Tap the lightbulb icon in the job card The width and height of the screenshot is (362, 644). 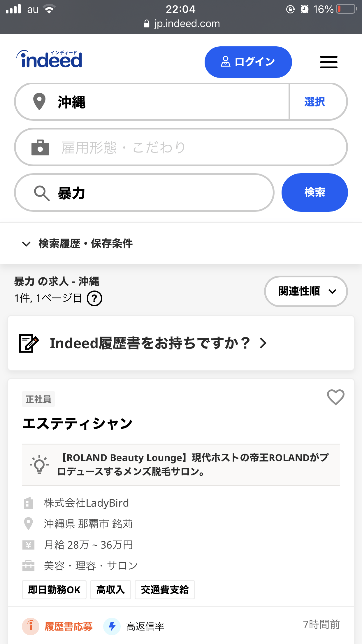[x=39, y=464]
